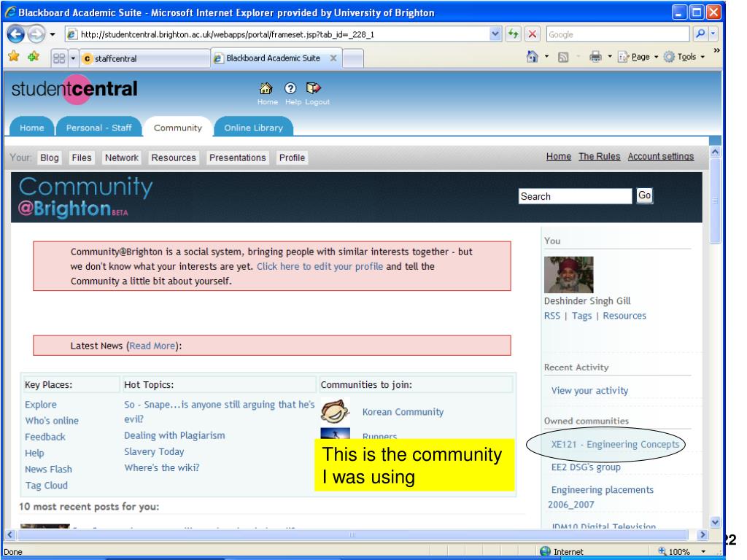Open the Tools menu dropdown
The height and width of the screenshot is (560, 747).
tap(684, 57)
